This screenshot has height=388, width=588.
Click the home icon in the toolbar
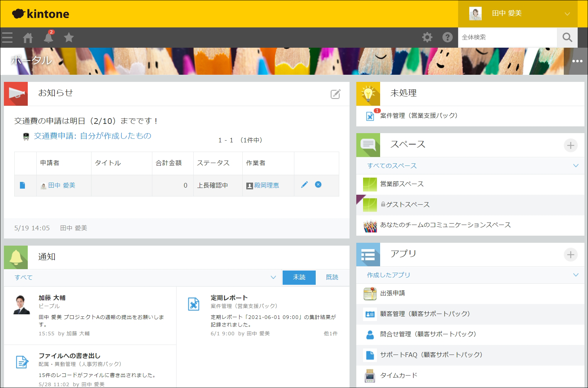point(28,37)
